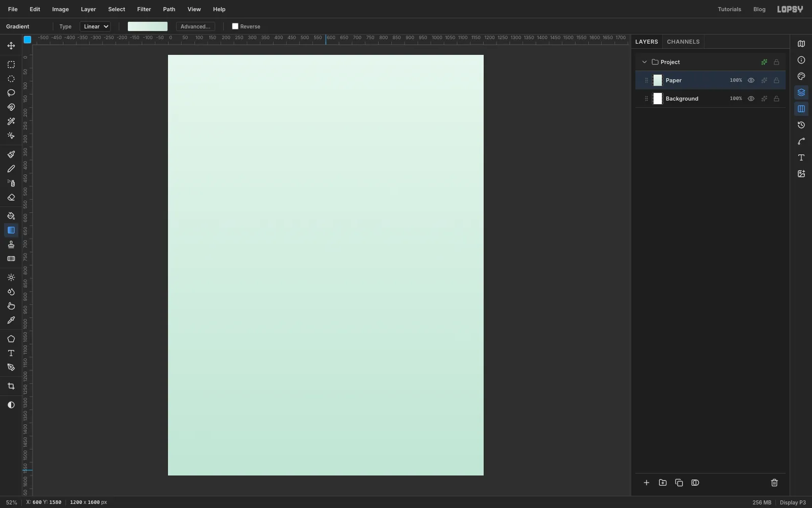The width and height of the screenshot is (812, 508).
Task: Select the Polygon shape tool
Action: click(x=11, y=339)
